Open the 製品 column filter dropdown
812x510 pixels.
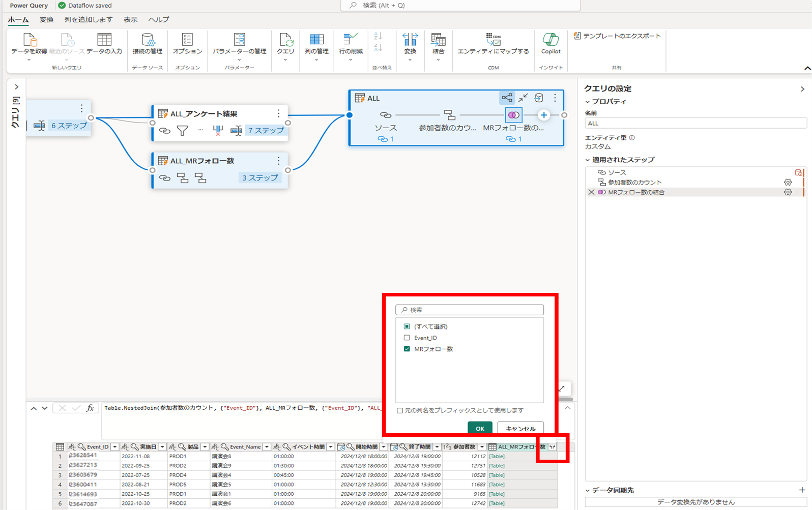[x=205, y=447]
